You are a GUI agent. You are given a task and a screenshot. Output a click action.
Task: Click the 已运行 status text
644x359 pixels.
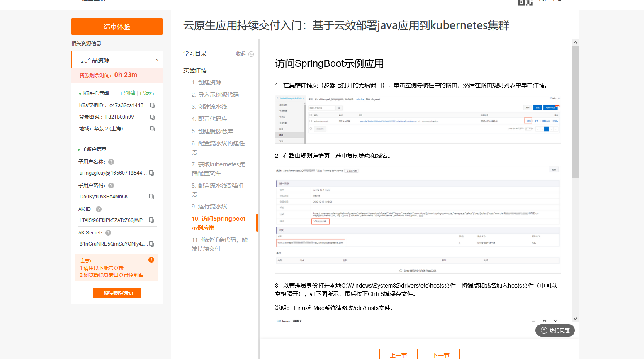pos(147,93)
